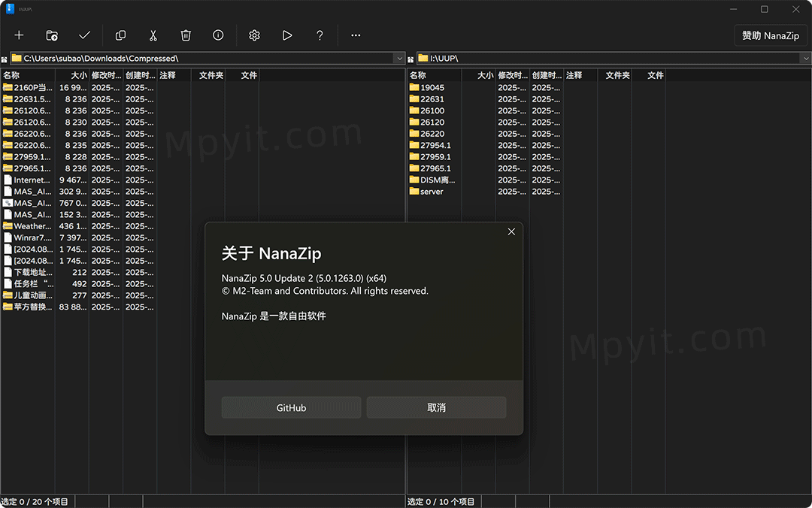
Task: Click the 取消 button in About dialog
Action: (436, 407)
